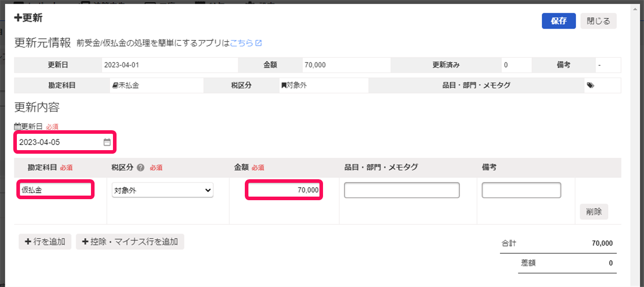Click the ＋更新 dialog title
644x287 pixels.
pyautogui.click(x=28, y=18)
